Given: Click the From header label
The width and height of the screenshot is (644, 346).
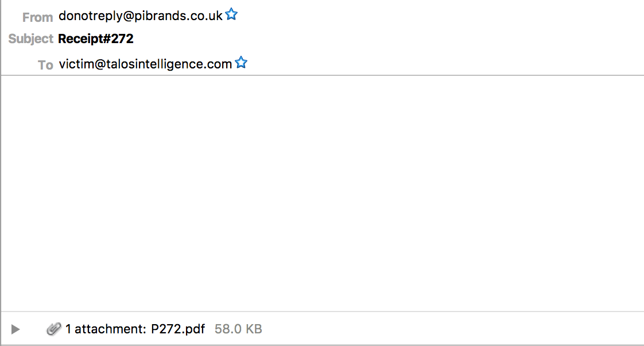Looking at the screenshot, I should click(37, 17).
